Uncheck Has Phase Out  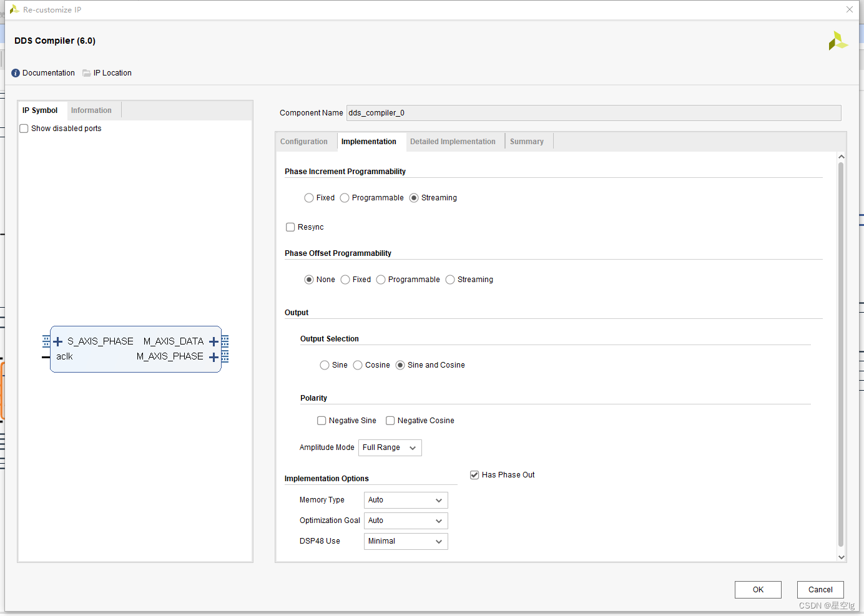pos(474,475)
